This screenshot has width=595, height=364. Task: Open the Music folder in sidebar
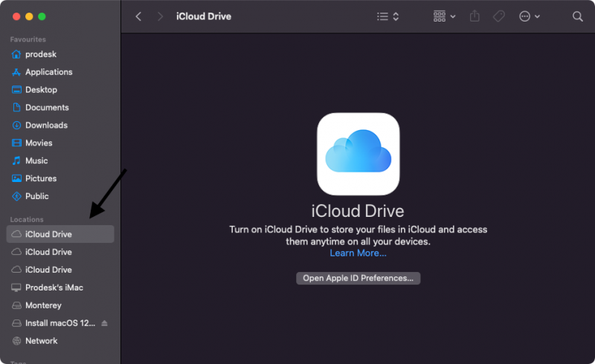[36, 160]
